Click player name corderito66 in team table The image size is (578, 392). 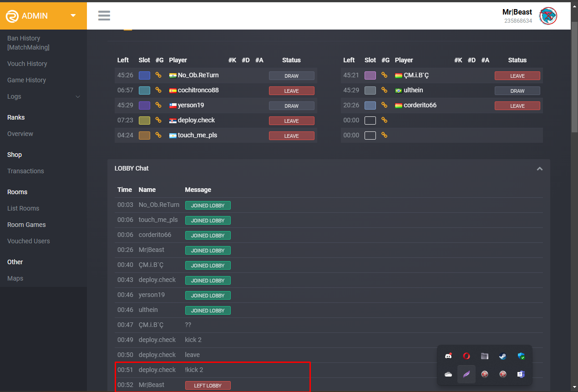pyautogui.click(x=420, y=105)
